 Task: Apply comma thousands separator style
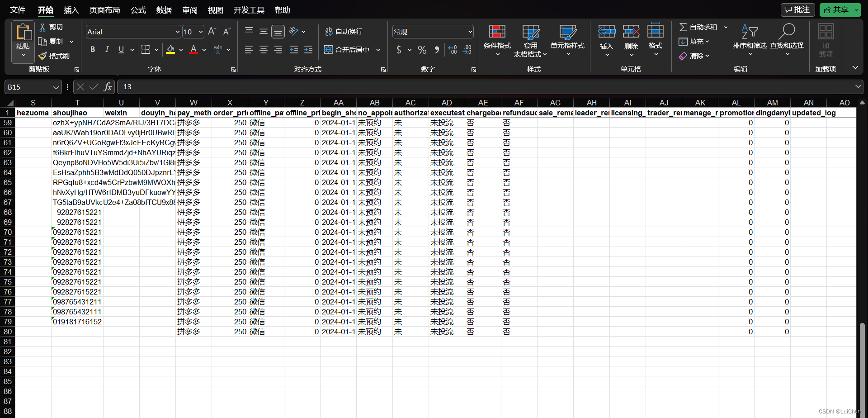pyautogui.click(x=437, y=50)
